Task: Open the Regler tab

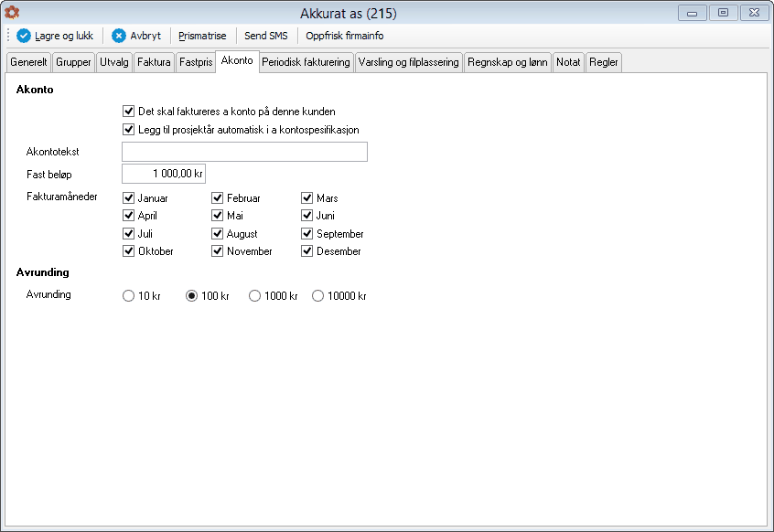Action: [x=604, y=62]
